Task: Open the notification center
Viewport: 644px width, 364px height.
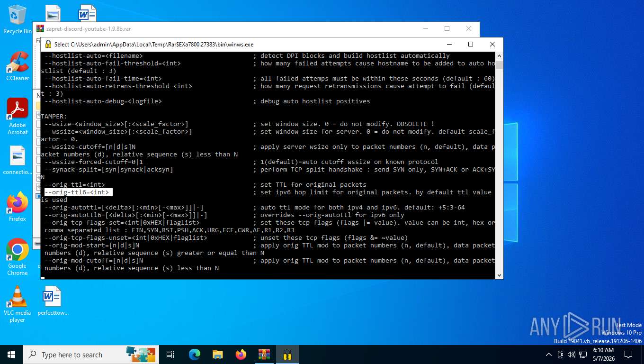Action: (x=628, y=355)
